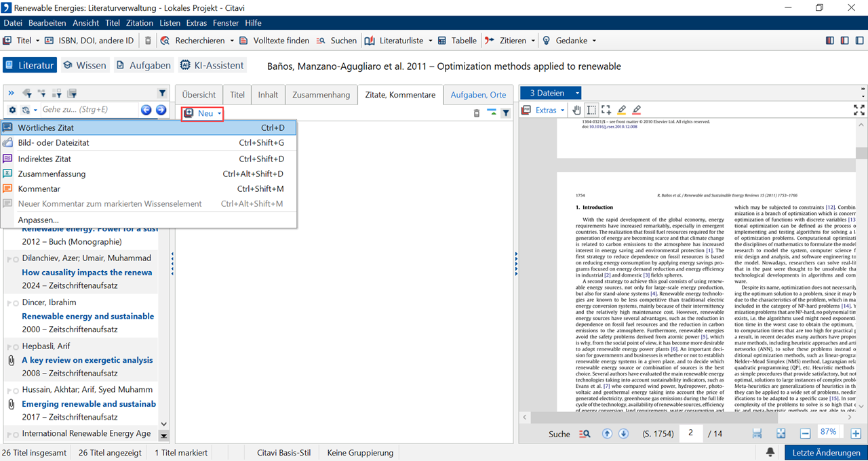Switch to the Zusammenhang tab
The image size is (868, 461).
[321, 95]
